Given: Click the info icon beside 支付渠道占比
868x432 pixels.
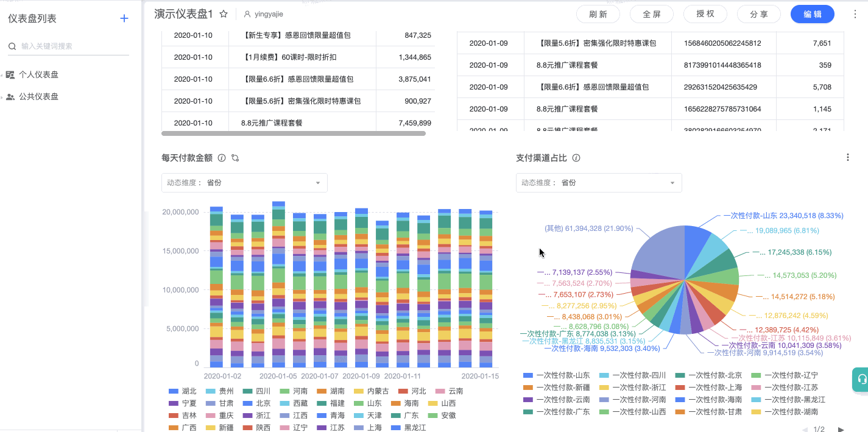Looking at the screenshot, I should coord(576,158).
